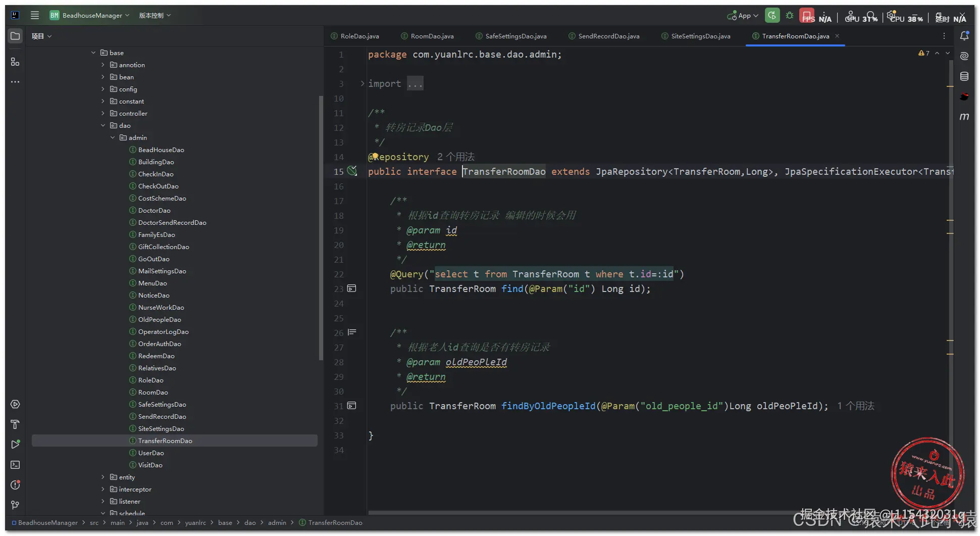980x536 pixels.
Task: Open the App run configuration dropdown
Action: click(743, 16)
